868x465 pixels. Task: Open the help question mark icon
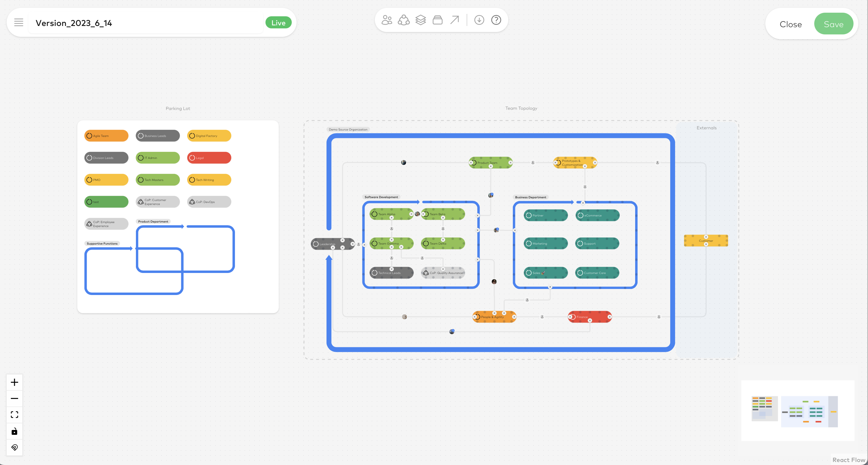(x=496, y=20)
